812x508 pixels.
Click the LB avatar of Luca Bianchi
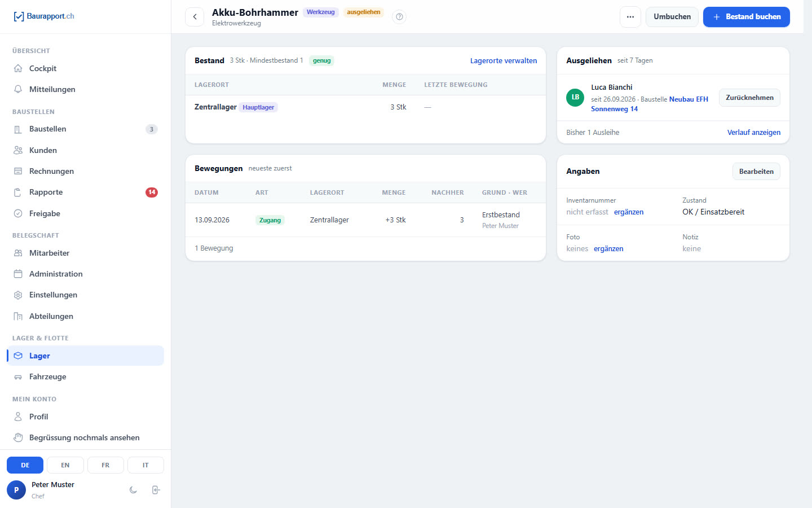(x=575, y=97)
